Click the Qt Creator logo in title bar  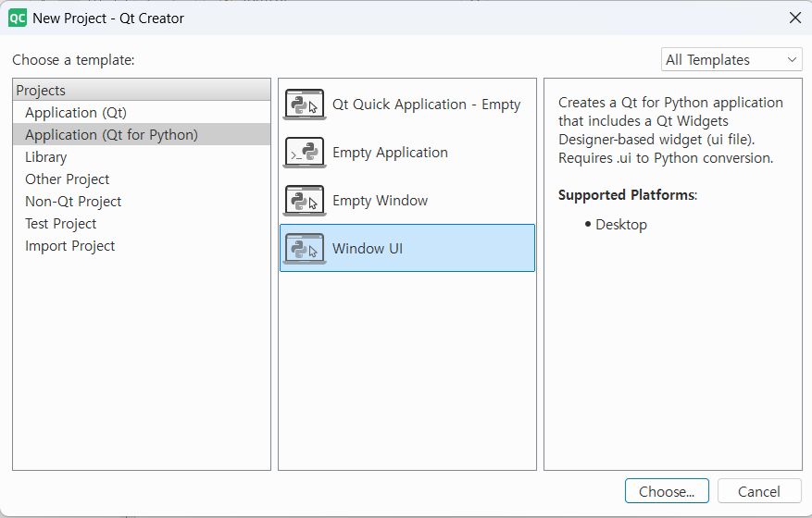click(17, 18)
